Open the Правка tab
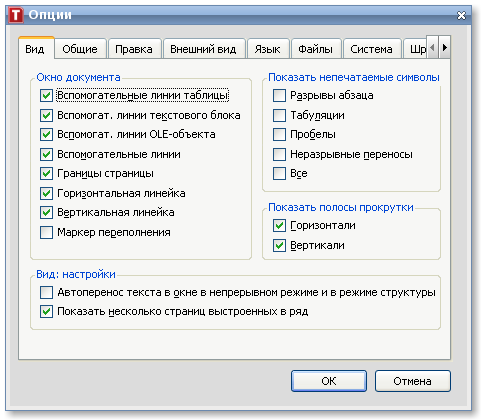 134,49
